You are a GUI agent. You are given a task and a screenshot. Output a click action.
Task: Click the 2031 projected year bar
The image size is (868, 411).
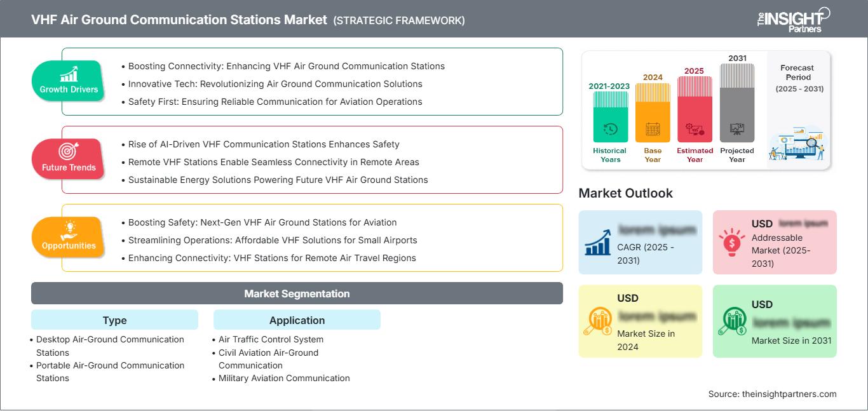click(737, 102)
